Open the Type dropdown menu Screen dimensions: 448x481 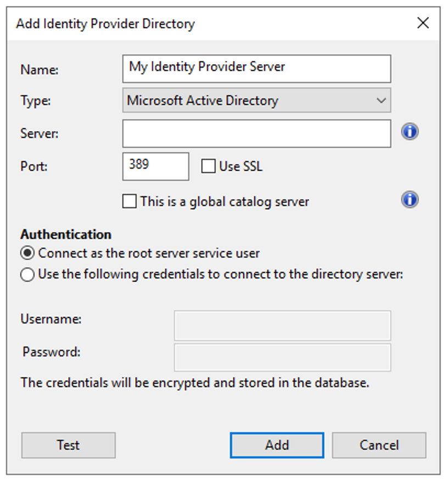(256, 100)
